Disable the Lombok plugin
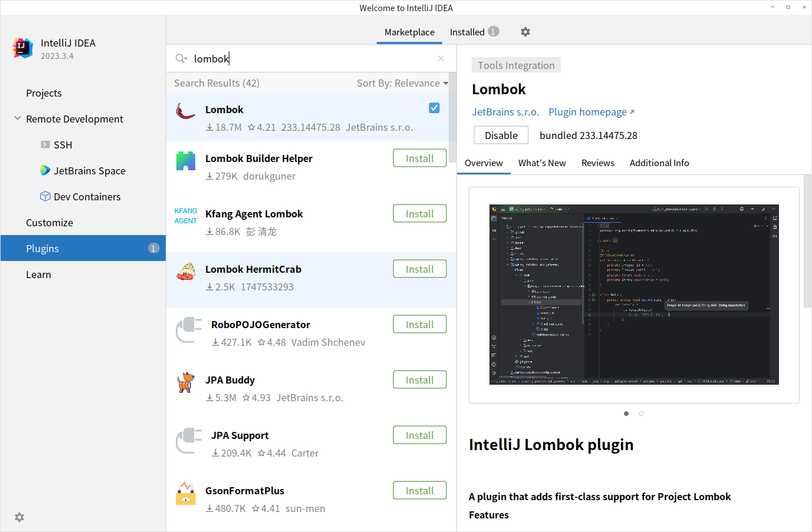 [x=501, y=135]
